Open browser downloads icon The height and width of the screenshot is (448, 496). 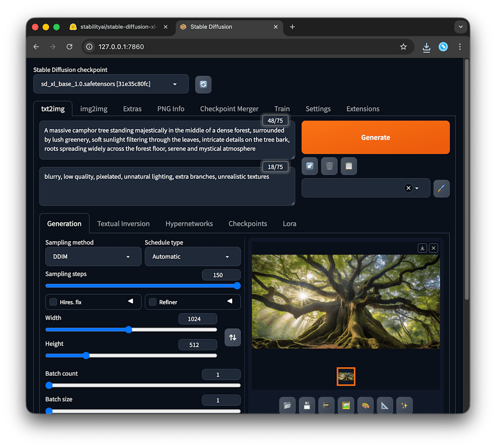pos(427,47)
